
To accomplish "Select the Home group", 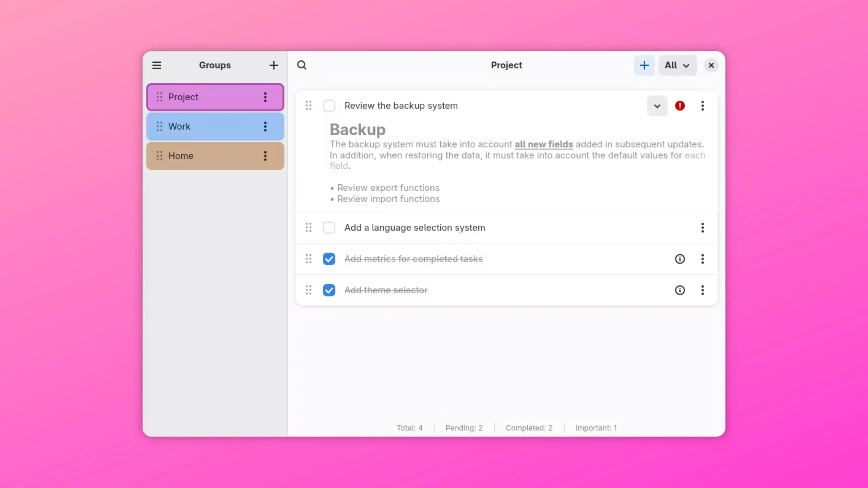I will [215, 156].
